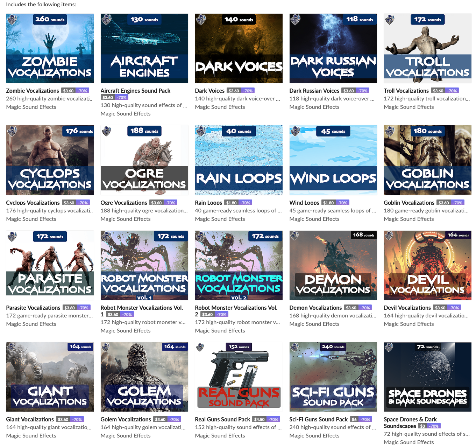This screenshot has height=448, width=476.
Task: Select the Robot Monster vol. 1 cover image
Action: click(144, 265)
